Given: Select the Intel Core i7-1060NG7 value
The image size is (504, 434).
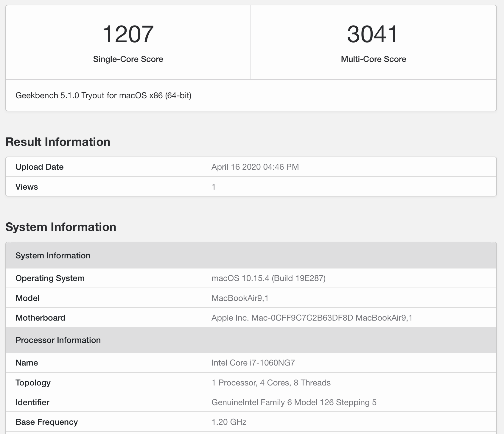Looking at the screenshot, I should tap(253, 363).
